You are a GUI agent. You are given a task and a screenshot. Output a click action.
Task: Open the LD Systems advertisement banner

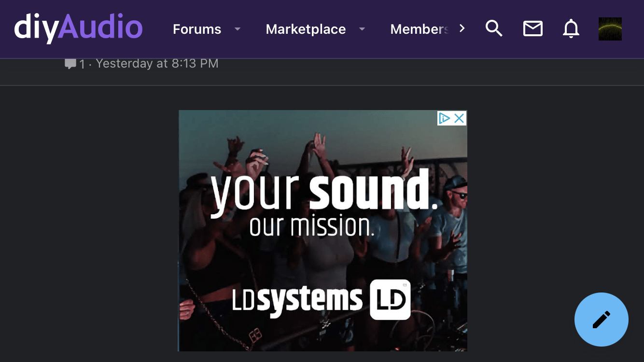click(x=322, y=231)
